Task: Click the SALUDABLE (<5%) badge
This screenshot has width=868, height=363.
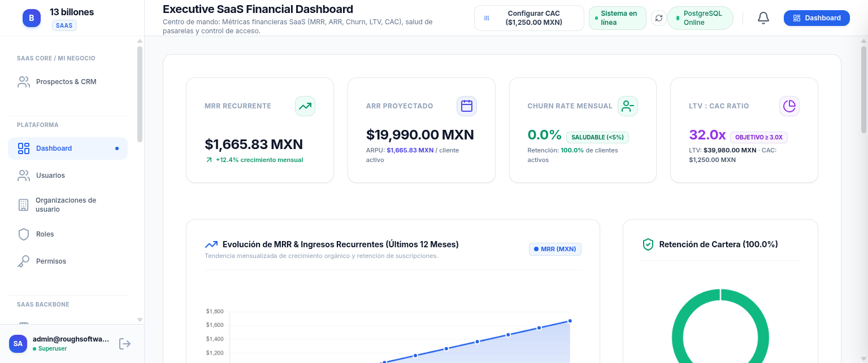Action: (597, 137)
